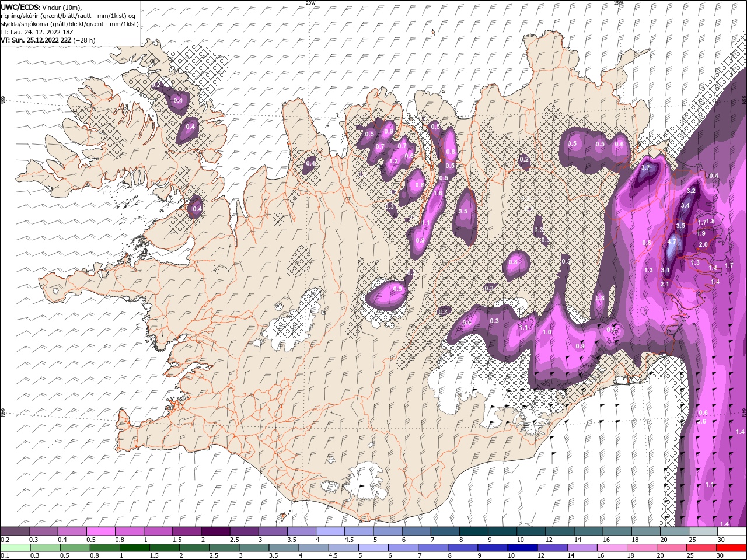Click the 4.7 snowfall peak value
Image resolution: width=747 pixels, height=560 pixels.
pos(672,242)
